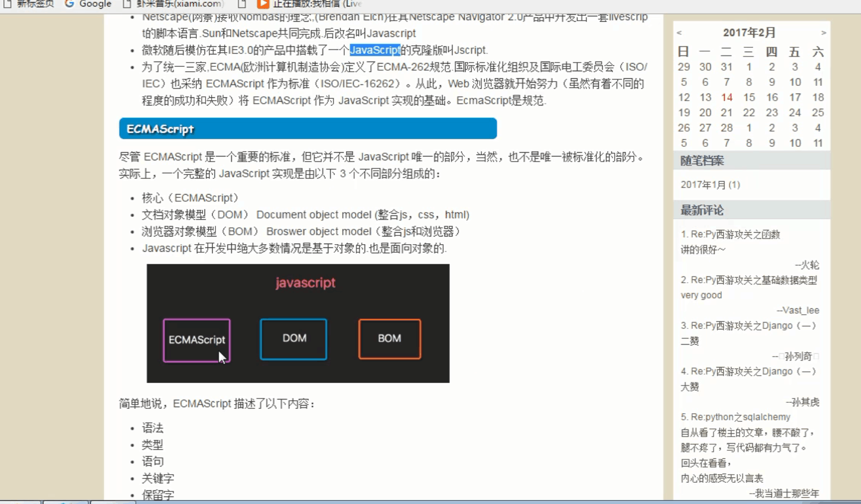This screenshot has height=504, width=861.
Task: Click the 日 weekday header
Action: click(684, 52)
